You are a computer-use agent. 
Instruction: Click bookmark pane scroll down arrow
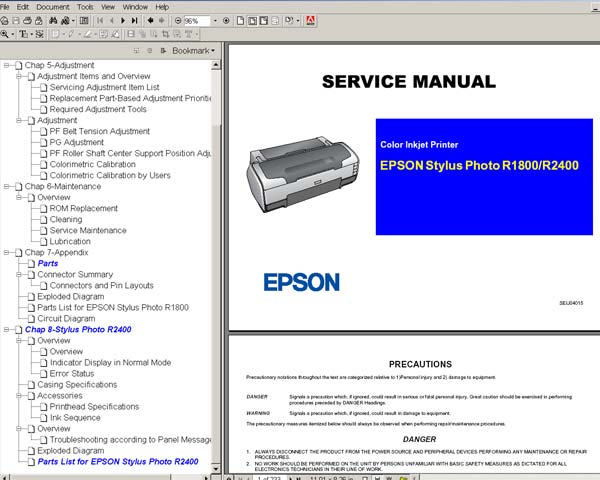click(216, 468)
